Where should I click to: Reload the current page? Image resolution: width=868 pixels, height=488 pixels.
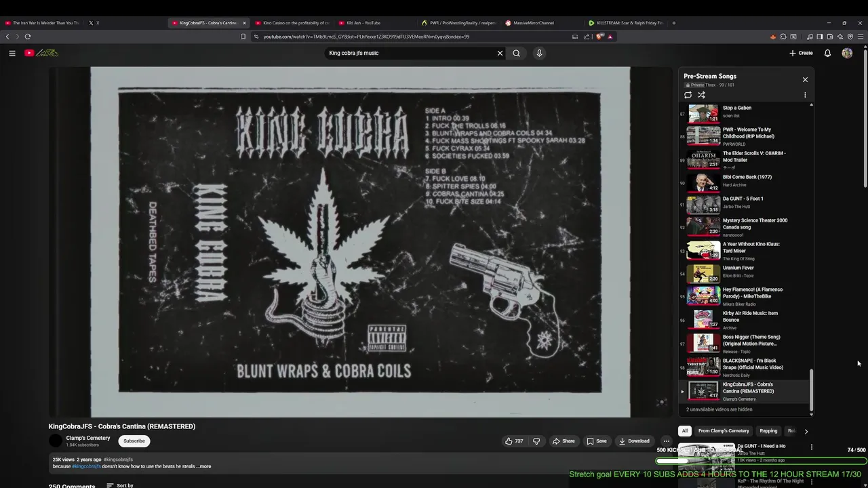(x=28, y=37)
